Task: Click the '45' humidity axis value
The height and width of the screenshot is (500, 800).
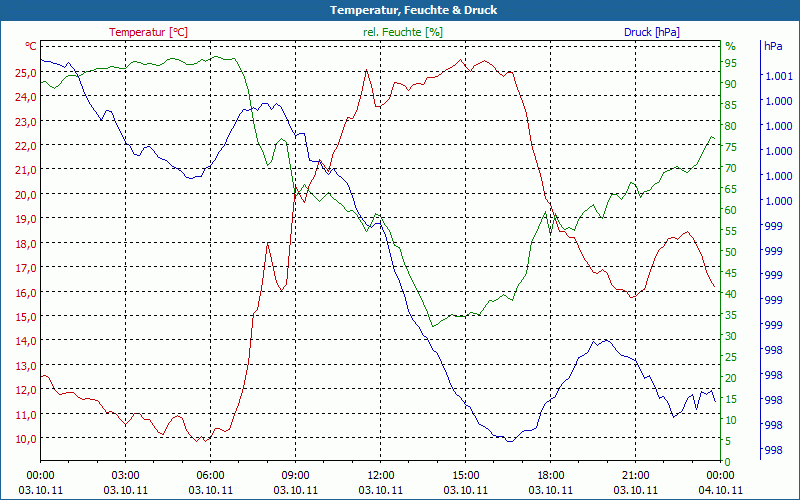Action: click(731, 273)
